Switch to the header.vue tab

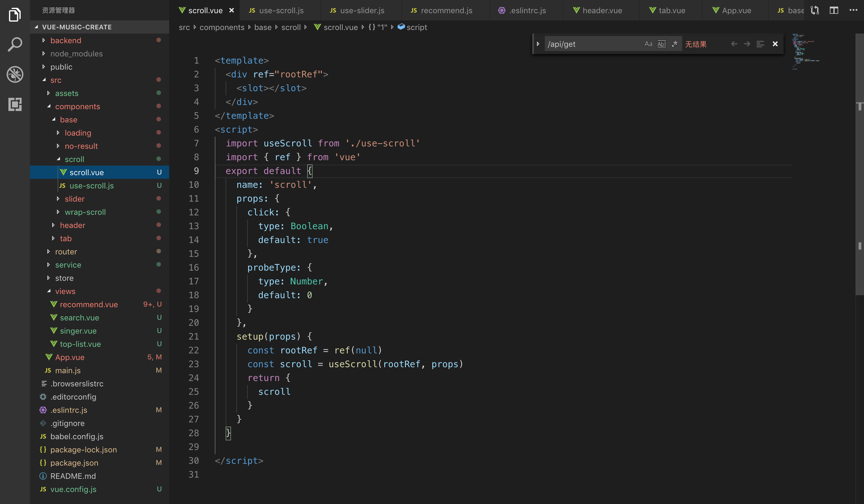tap(601, 10)
